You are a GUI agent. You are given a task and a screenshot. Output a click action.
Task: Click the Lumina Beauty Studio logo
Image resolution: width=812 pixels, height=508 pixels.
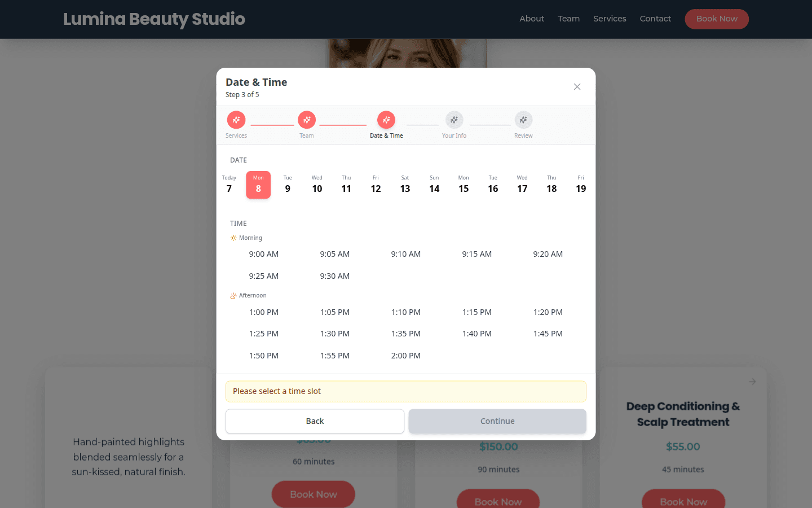[x=154, y=19]
